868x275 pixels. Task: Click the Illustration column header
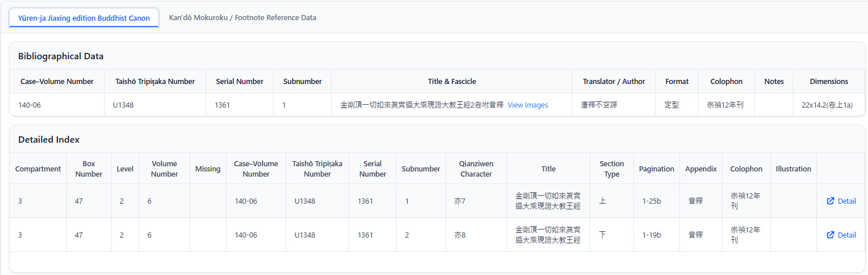793,169
